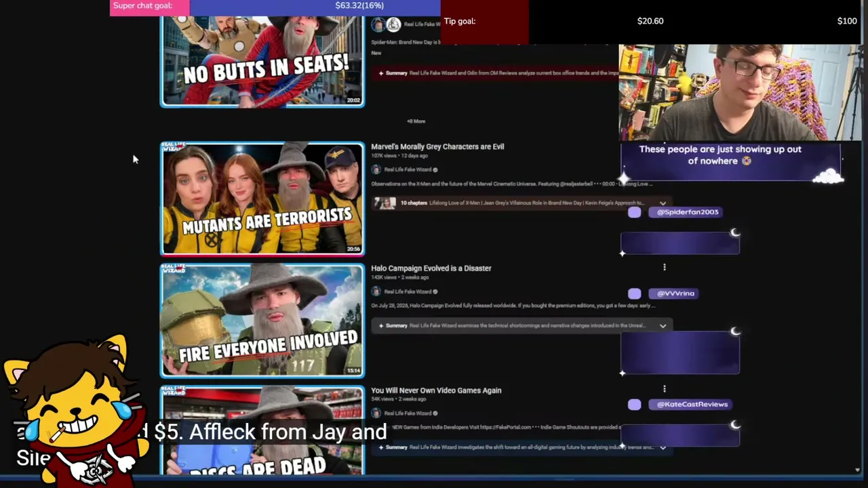The image size is (868, 488).
Task: Expand the Summary bar about box office trends
Action: pos(495,73)
